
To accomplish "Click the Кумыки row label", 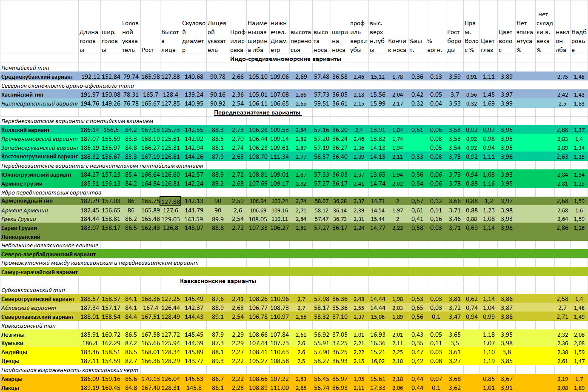I will (12, 343).
